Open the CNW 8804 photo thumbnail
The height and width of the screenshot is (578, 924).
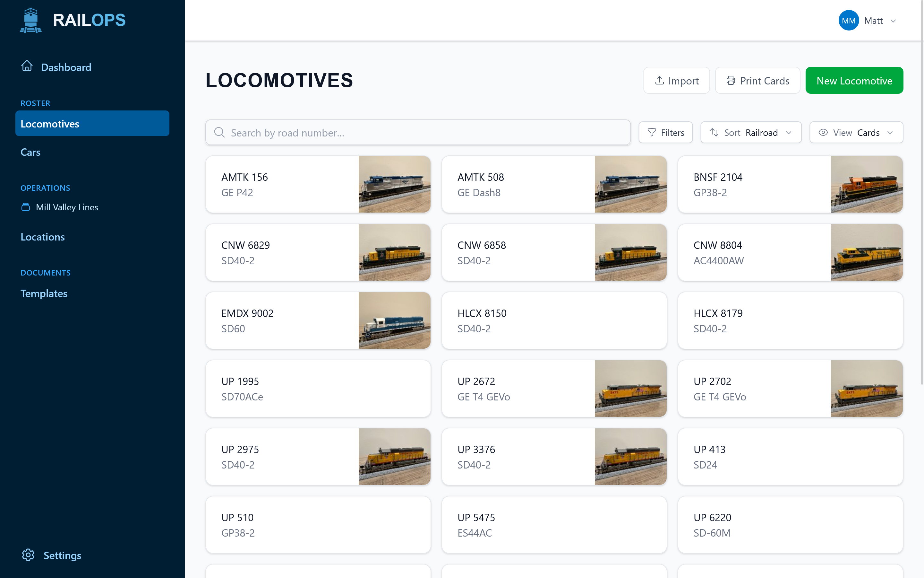click(x=867, y=252)
